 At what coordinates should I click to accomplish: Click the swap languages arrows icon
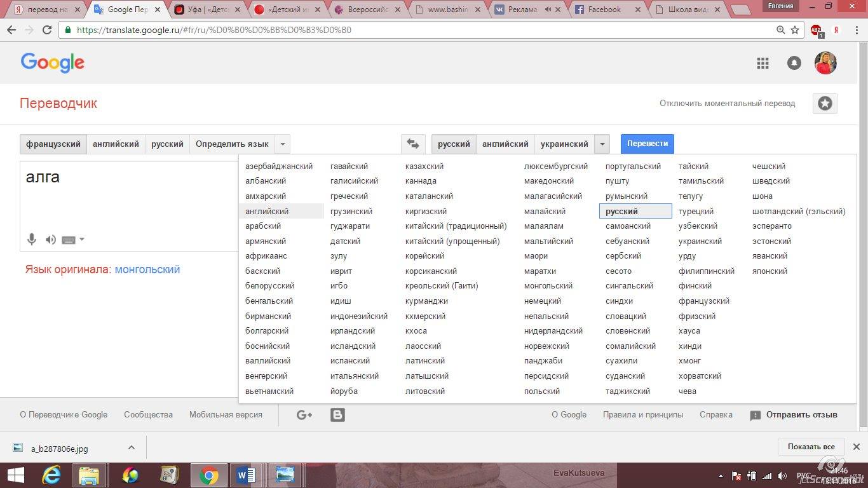click(x=413, y=144)
